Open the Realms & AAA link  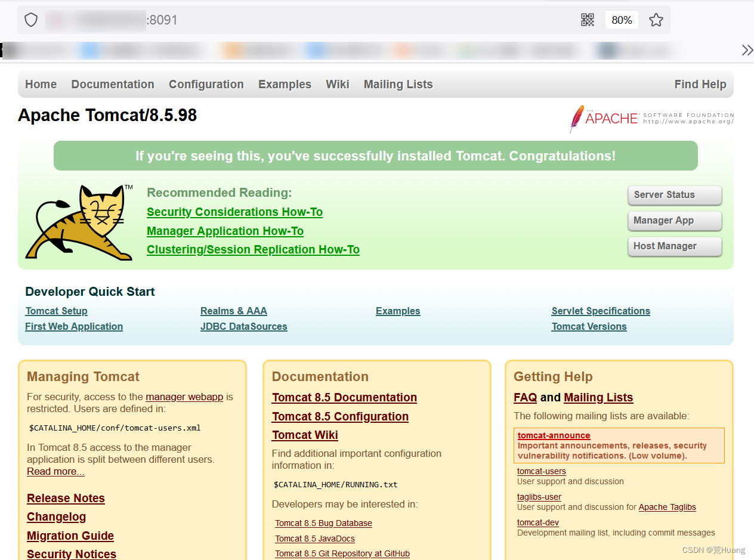point(234,311)
